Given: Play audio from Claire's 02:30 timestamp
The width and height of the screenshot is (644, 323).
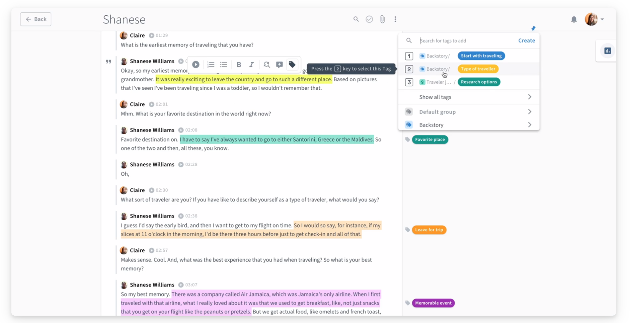Looking at the screenshot, I should [151, 190].
